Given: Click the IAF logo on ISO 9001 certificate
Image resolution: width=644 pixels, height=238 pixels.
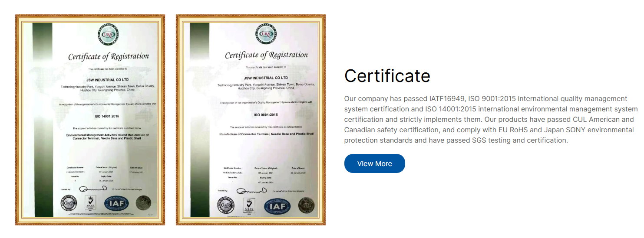Looking at the screenshot, I should (277, 206).
